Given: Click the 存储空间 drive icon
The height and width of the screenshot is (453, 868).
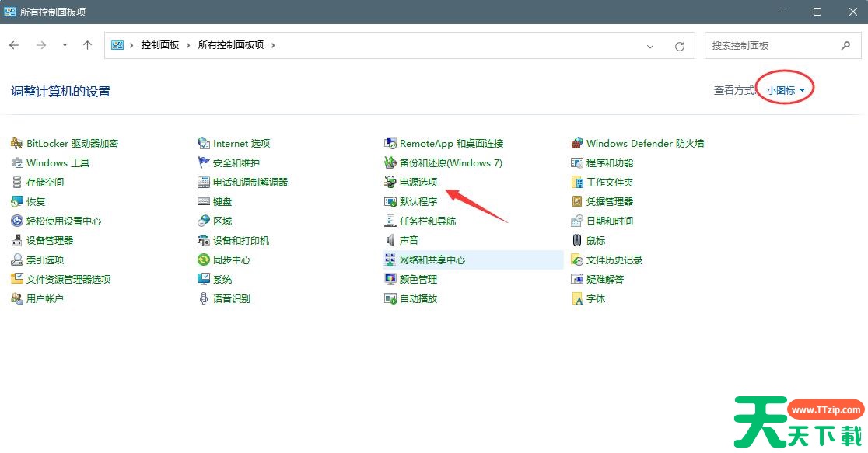Looking at the screenshot, I should (x=17, y=182).
